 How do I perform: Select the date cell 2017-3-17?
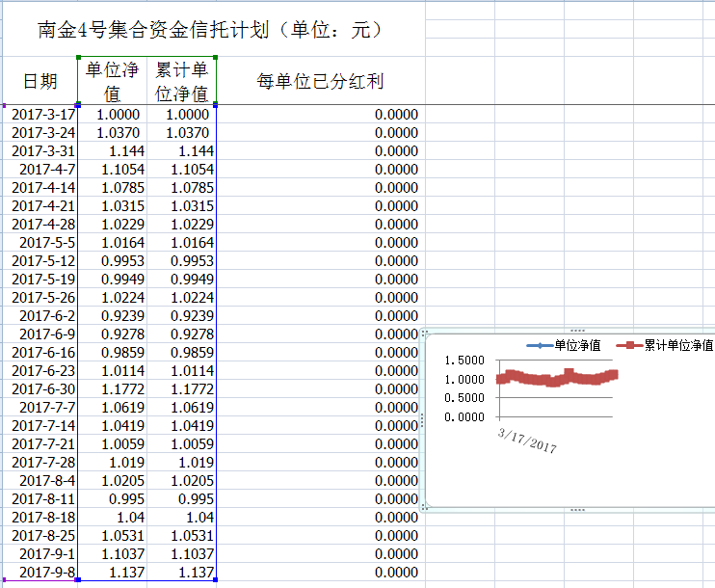(x=42, y=115)
